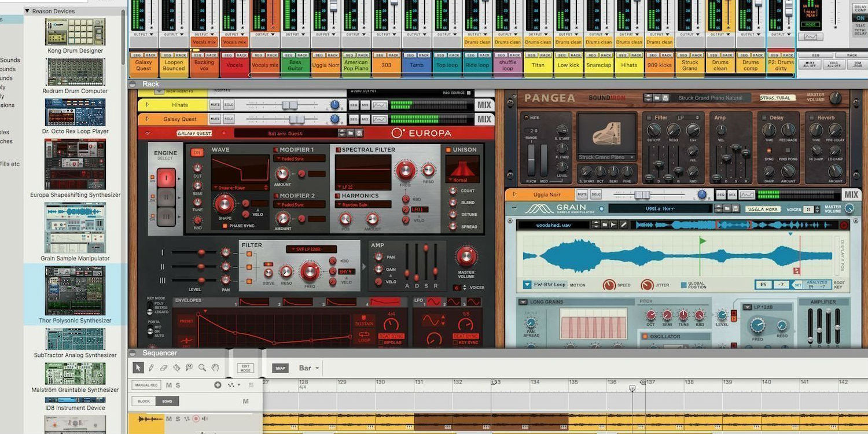Enable Europa Modifier 2 toggle
The height and width of the screenshot is (434, 868).
[x=276, y=196]
